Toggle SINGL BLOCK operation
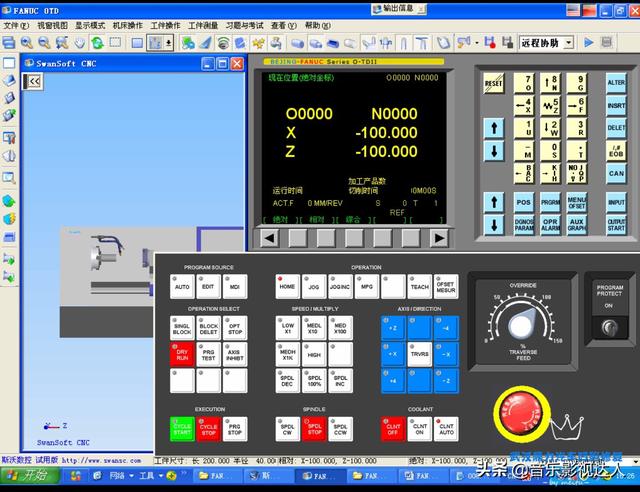Screen dimensions: 640x492 (x=182, y=328)
